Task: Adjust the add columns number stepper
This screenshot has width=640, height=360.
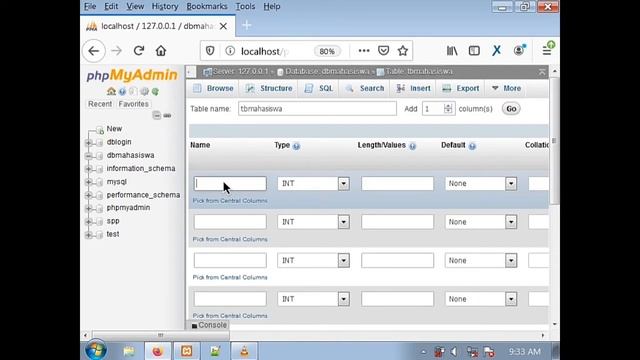Action: point(448,109)
